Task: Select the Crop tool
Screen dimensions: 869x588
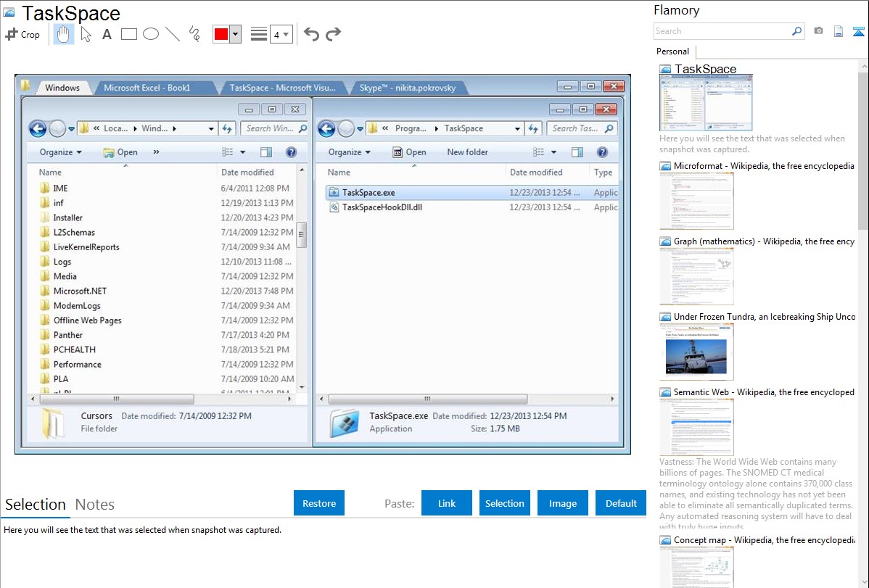Action: click(22, 34)
